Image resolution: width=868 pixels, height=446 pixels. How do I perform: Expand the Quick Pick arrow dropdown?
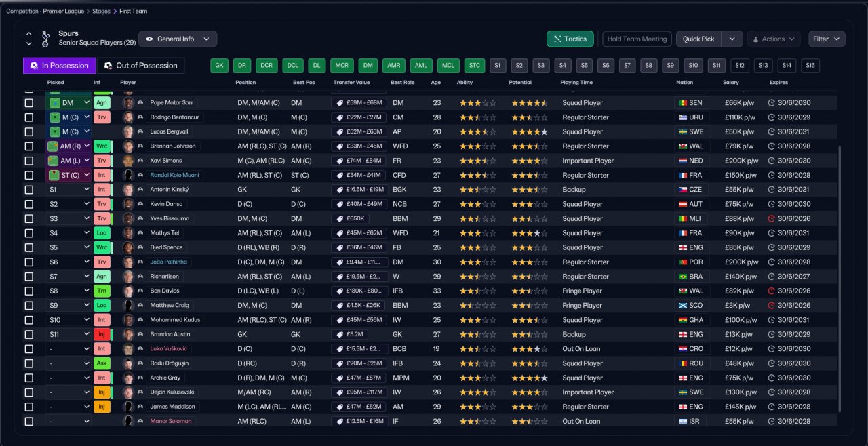point(732,39)
